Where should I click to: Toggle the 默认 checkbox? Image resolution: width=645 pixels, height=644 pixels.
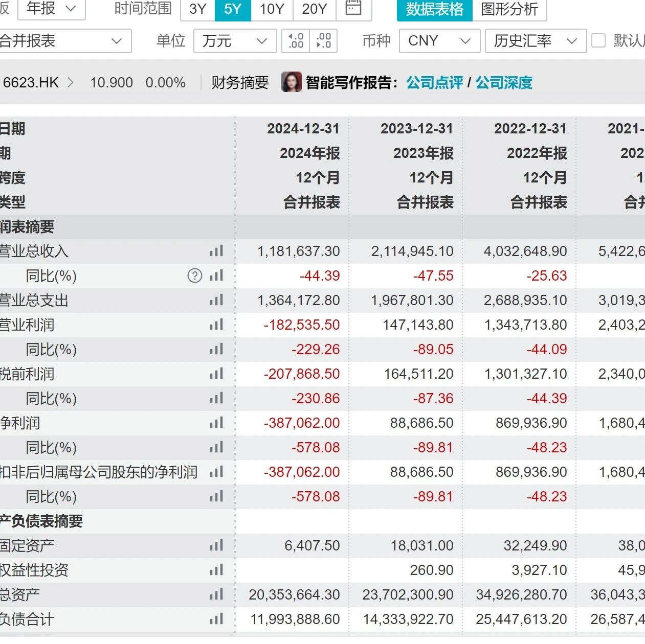(598, 41)
